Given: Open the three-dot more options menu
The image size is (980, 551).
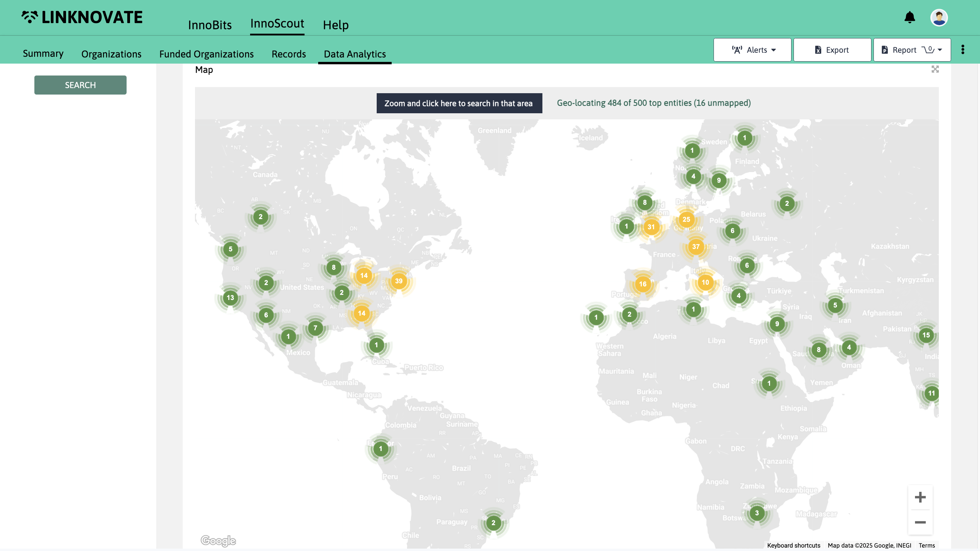Looking at the screenshot, I should pyautogui.click(x=963, y=49).
